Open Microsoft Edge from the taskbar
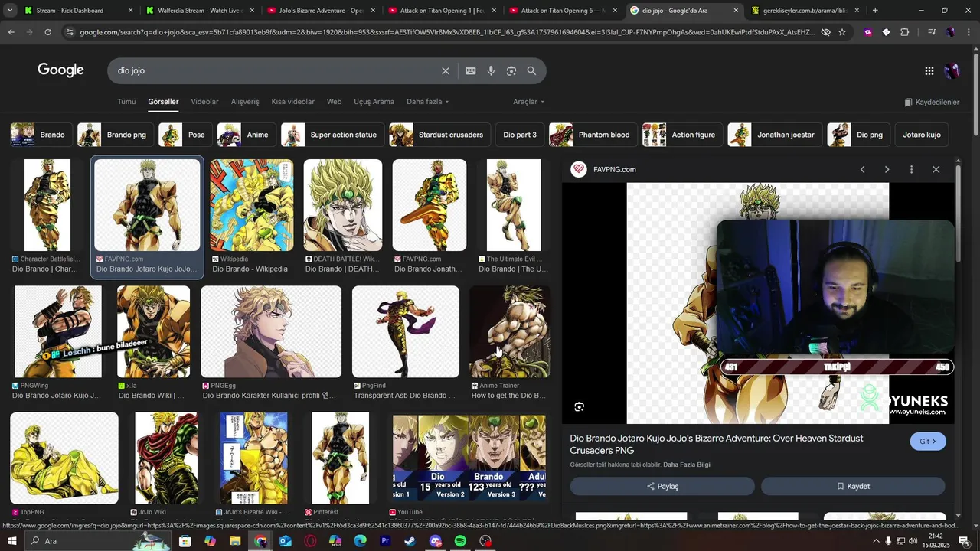 pos(360,541)
